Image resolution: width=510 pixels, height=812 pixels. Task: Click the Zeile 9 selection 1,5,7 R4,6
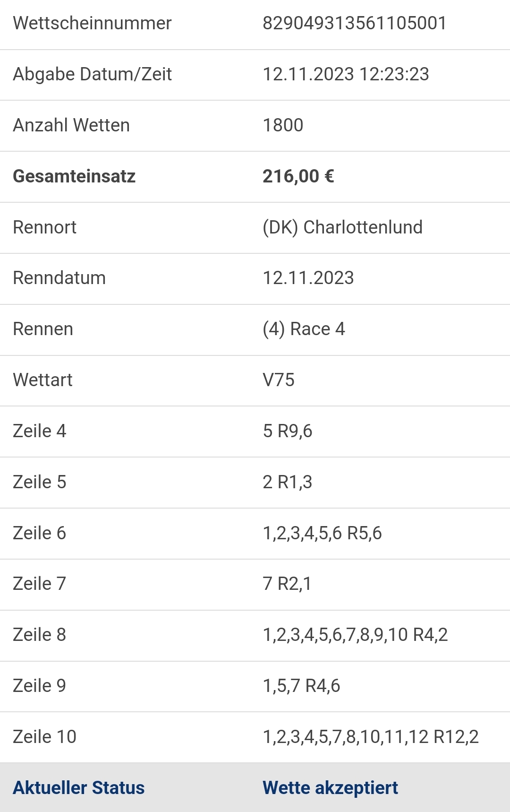301,686
